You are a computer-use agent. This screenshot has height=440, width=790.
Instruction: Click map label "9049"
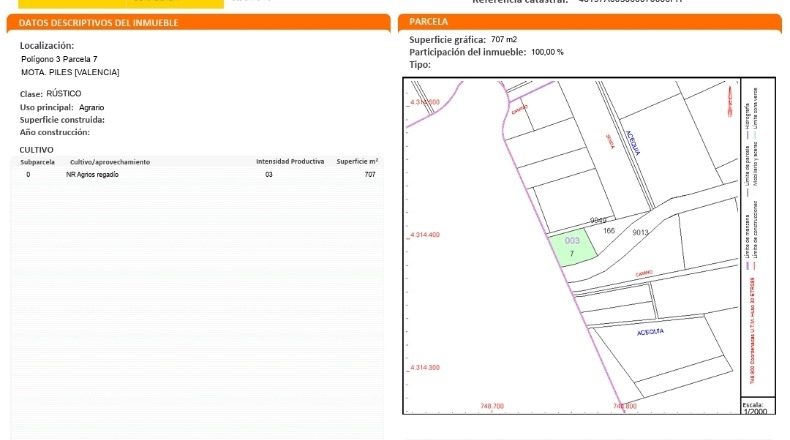coord(598,220)
